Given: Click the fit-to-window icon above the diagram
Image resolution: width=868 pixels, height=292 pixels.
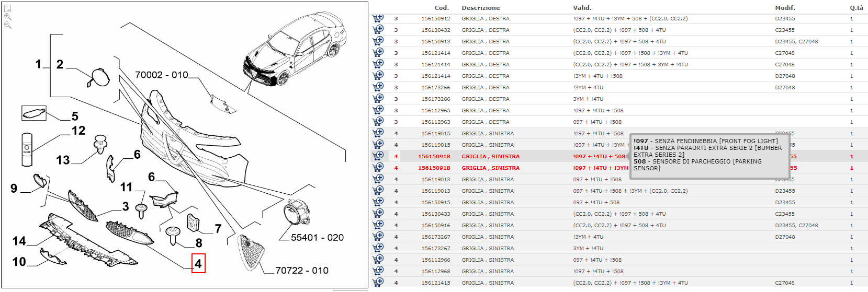Looking at the screenshot, I should pyautogui.click(x=7, y=8).
